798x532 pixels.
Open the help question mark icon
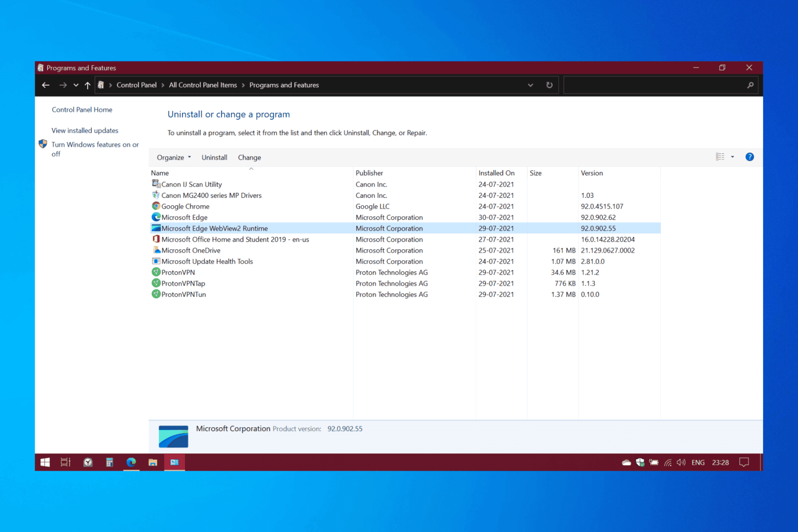750,157
